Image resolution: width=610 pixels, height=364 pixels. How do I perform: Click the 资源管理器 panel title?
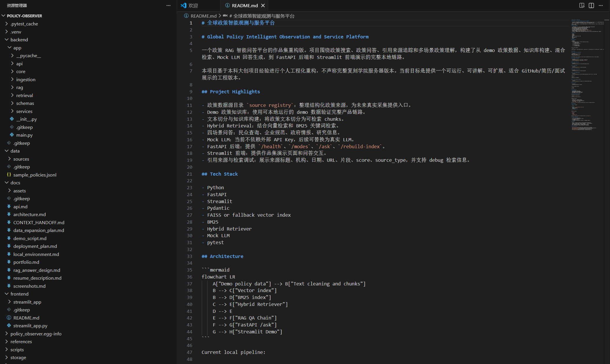coord(17,5)
